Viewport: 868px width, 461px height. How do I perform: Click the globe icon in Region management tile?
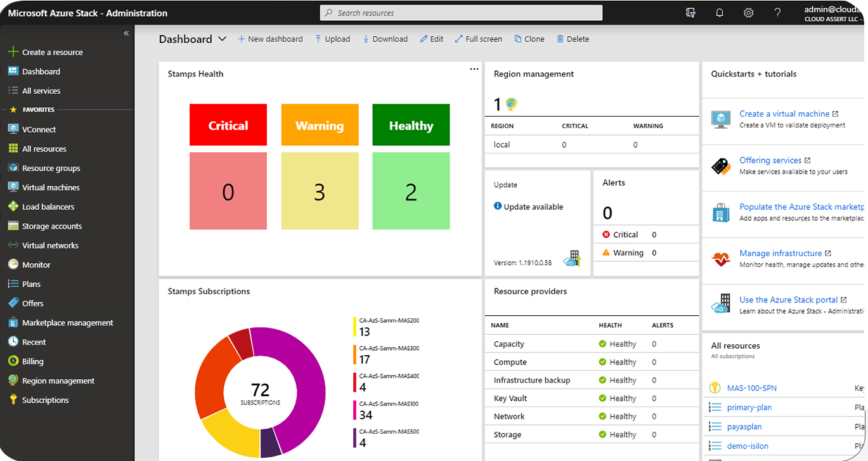(x=511, y=103)
